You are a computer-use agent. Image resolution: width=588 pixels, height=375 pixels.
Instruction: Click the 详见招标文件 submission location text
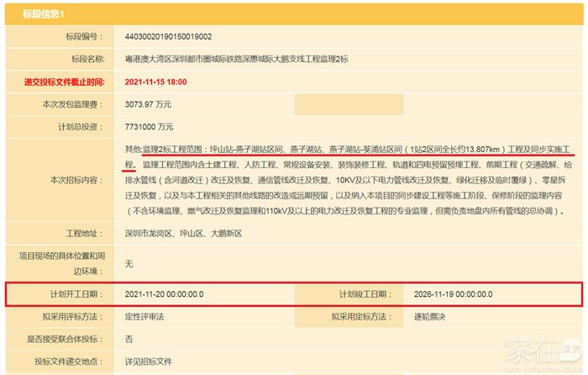(x=149, y=362)
